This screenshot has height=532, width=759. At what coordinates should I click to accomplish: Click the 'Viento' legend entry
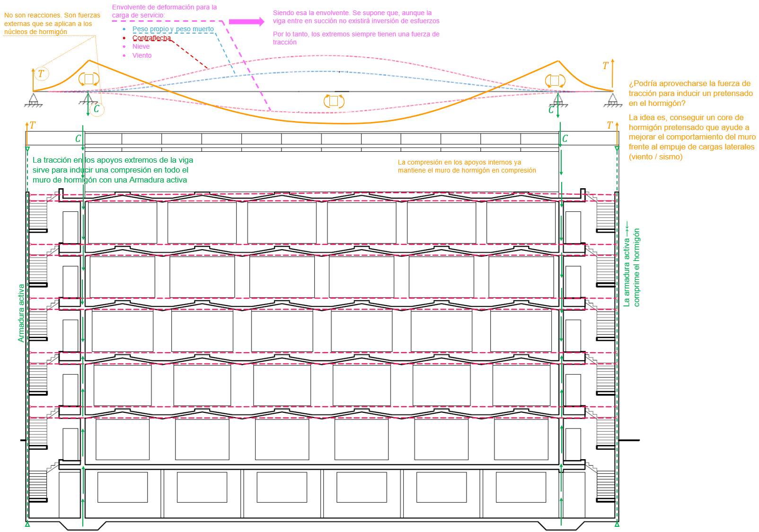142,55
